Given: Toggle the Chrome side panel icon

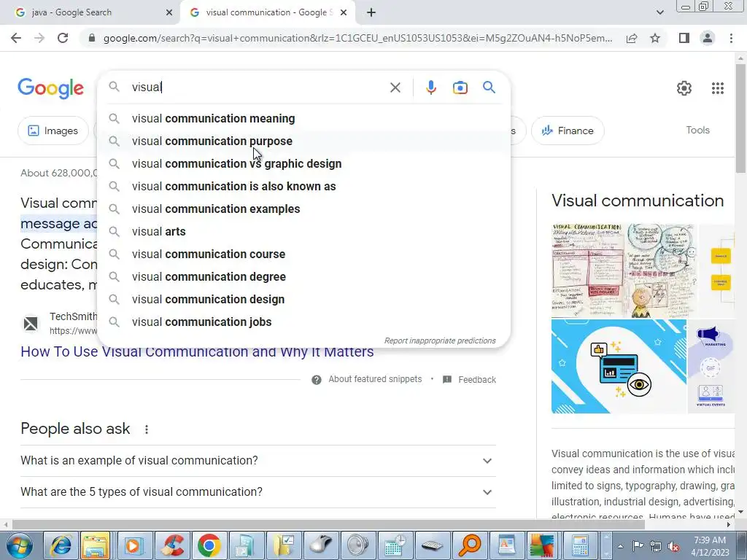Looking at the screenshot, I should coord(684,38).
